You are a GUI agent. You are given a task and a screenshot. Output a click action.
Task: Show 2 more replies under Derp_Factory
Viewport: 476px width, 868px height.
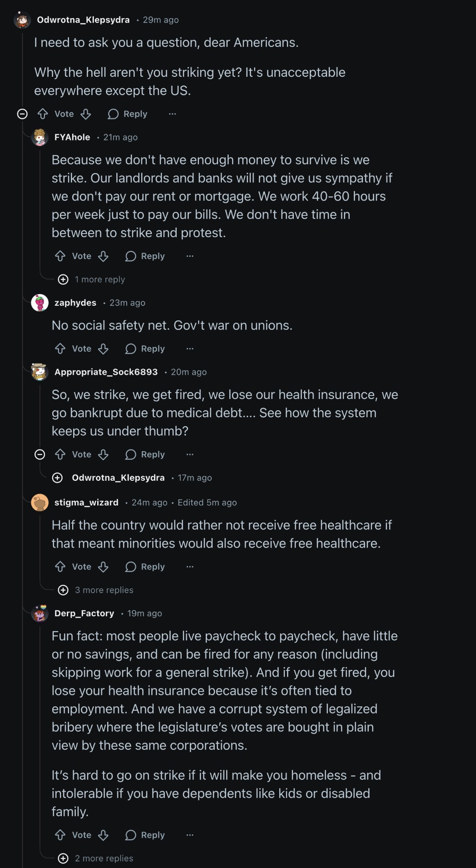63,858
